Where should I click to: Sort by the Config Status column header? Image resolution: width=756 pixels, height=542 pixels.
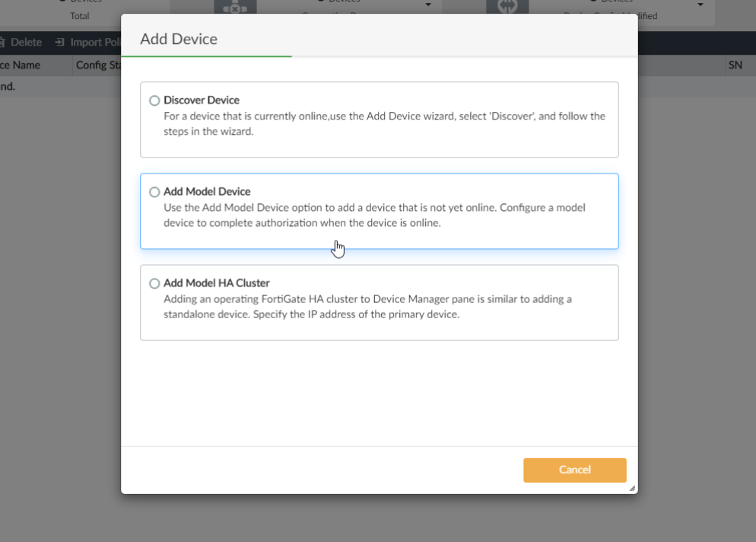click(x=97, y=65)
